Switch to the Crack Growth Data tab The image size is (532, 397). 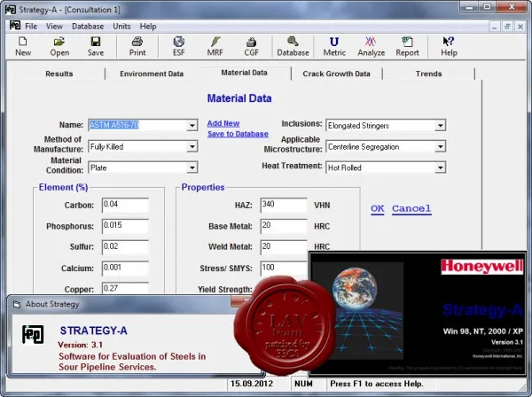(x=336, y=74)
